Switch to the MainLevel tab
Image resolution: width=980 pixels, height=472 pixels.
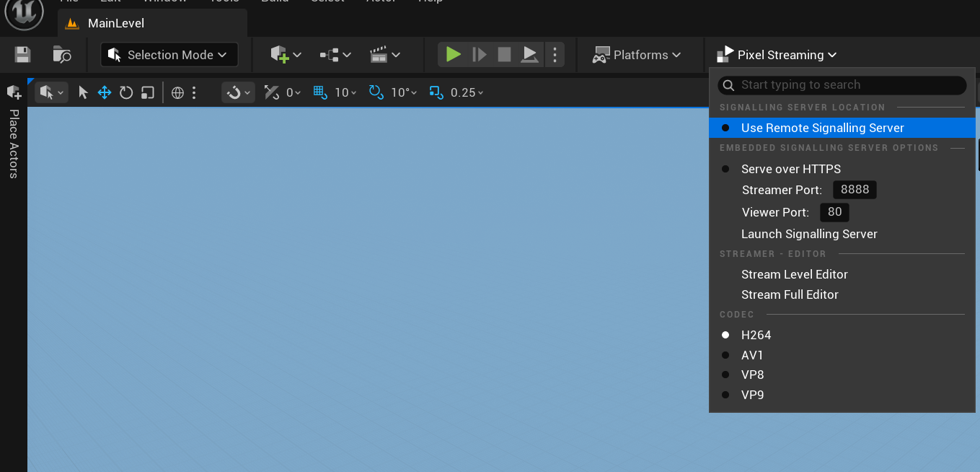point(115,23)
